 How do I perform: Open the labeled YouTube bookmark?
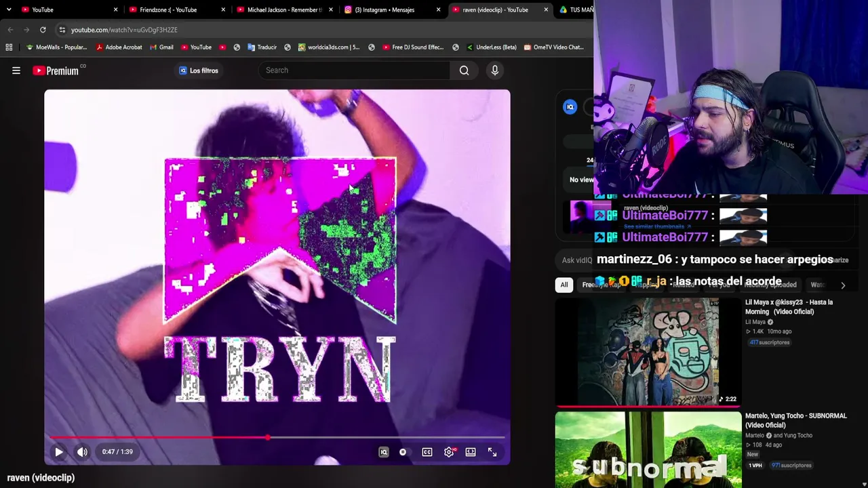[x=196, y=47]
